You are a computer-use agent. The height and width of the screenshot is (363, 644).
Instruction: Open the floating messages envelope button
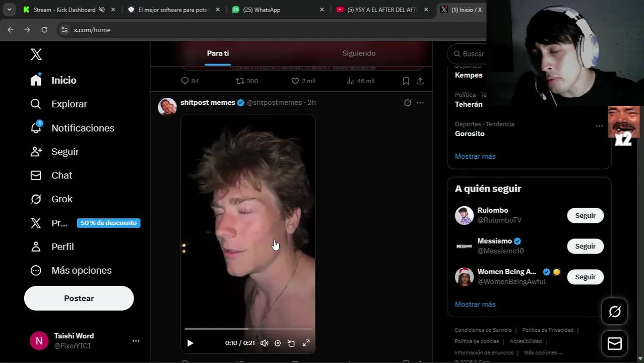(615, 344)
